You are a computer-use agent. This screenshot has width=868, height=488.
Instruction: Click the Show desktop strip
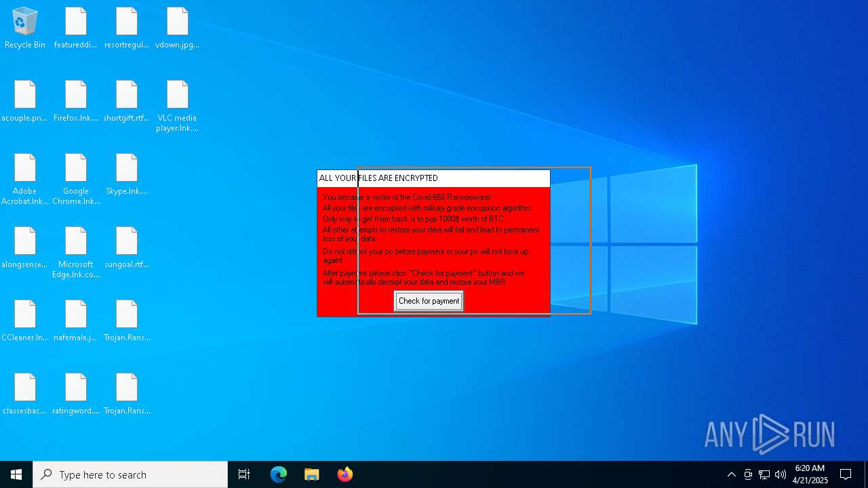click(x=866, y=474)
